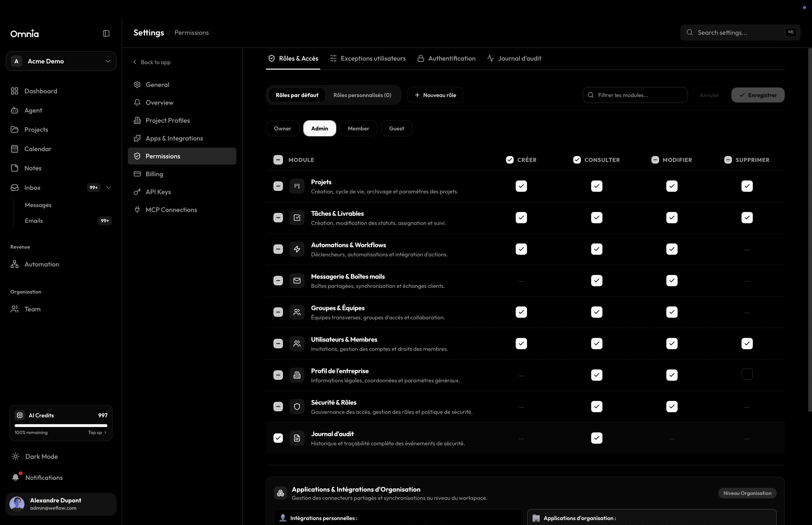Click the main vertical scrollbar

coord(810,230)
